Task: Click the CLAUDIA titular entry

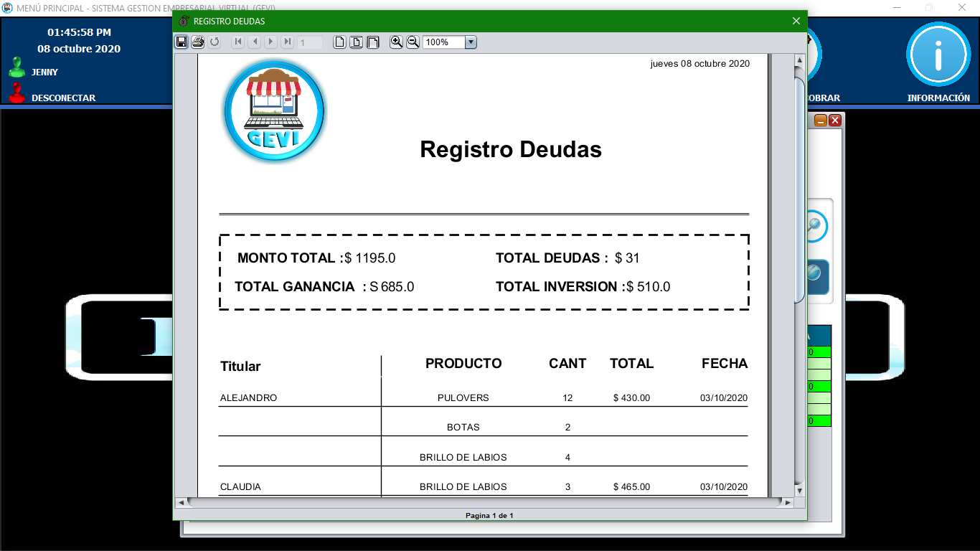Action: (240, 487)
